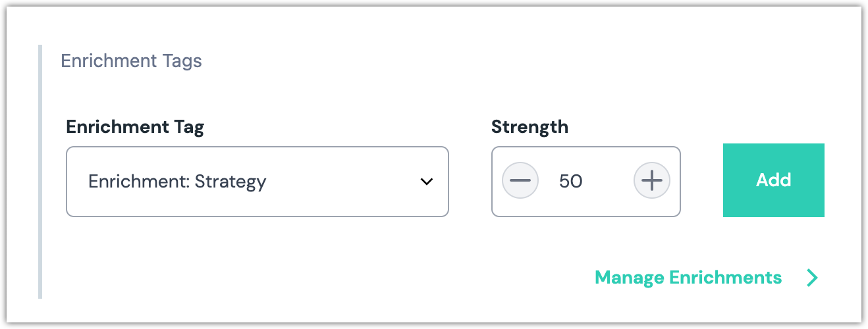Click the number 50 in Strength
Screen dimensions: 868x329
571,181
